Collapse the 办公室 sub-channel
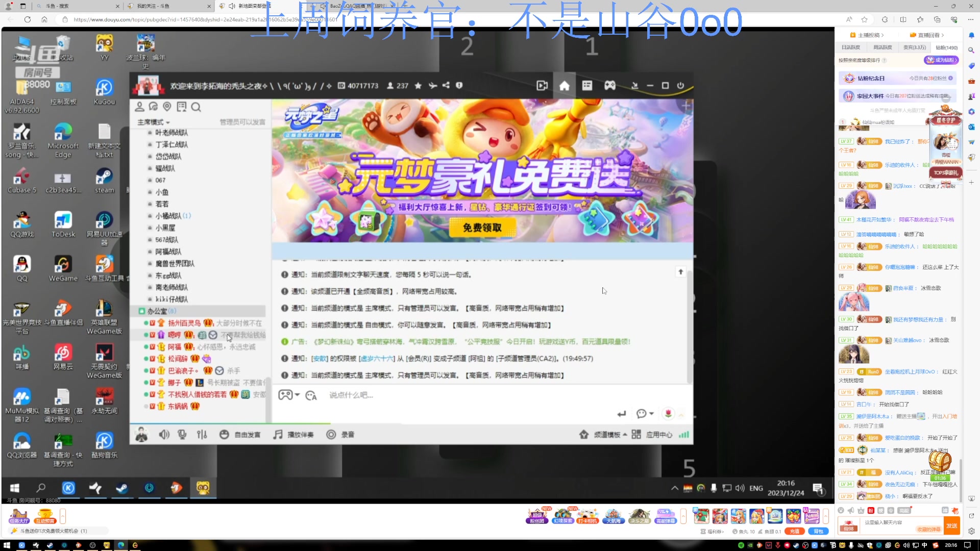The image size is (980, 551). 142,311
